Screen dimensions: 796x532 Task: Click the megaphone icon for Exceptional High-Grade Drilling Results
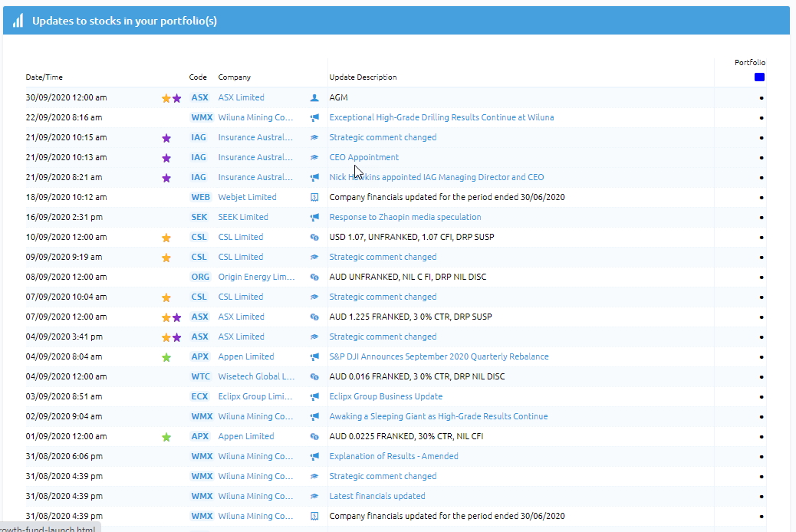[314, 118]
